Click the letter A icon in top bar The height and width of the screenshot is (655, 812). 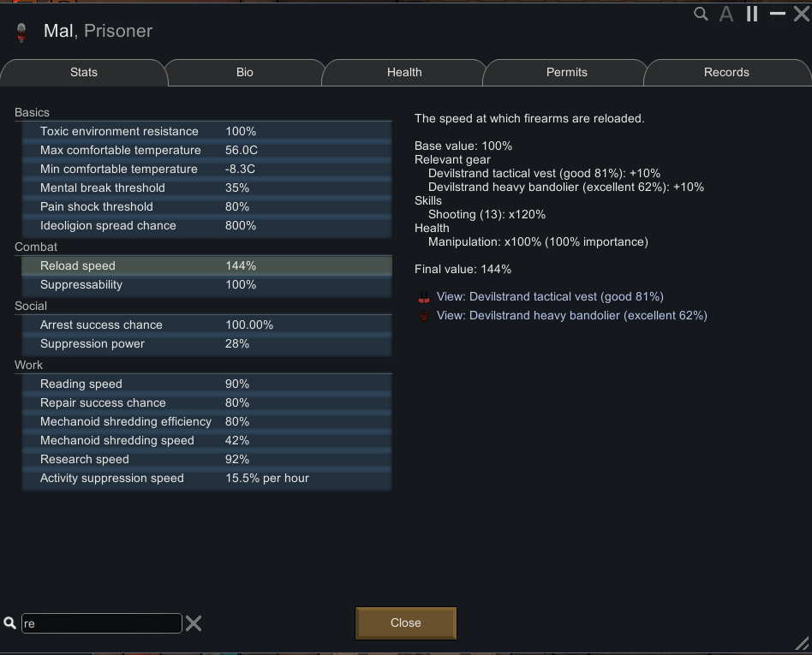click(726, 14)
